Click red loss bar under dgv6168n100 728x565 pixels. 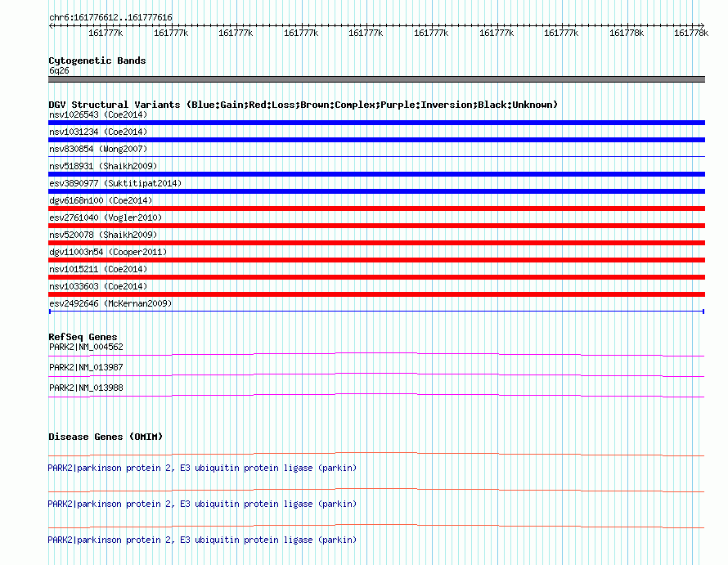tap(376, 209)
